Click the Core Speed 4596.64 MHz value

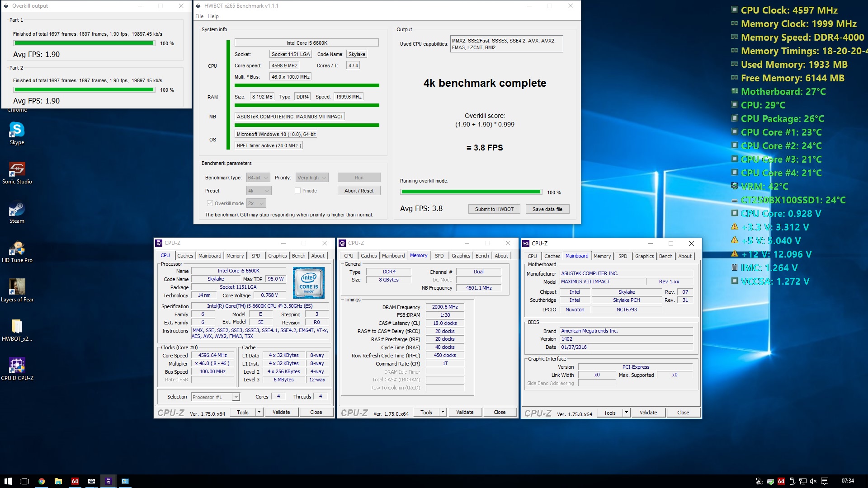pyautogui.click(x=212, y=355)
